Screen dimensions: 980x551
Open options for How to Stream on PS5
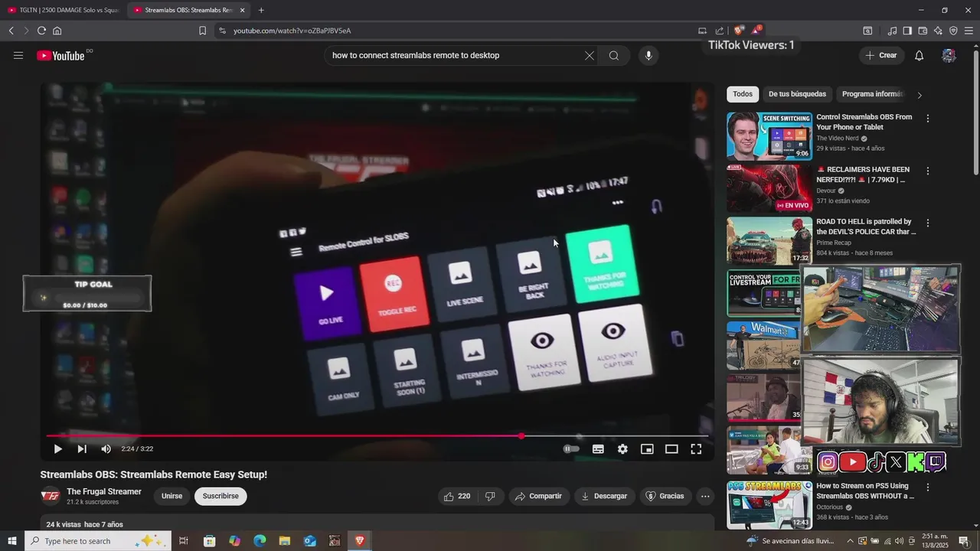tap(928, 487)
